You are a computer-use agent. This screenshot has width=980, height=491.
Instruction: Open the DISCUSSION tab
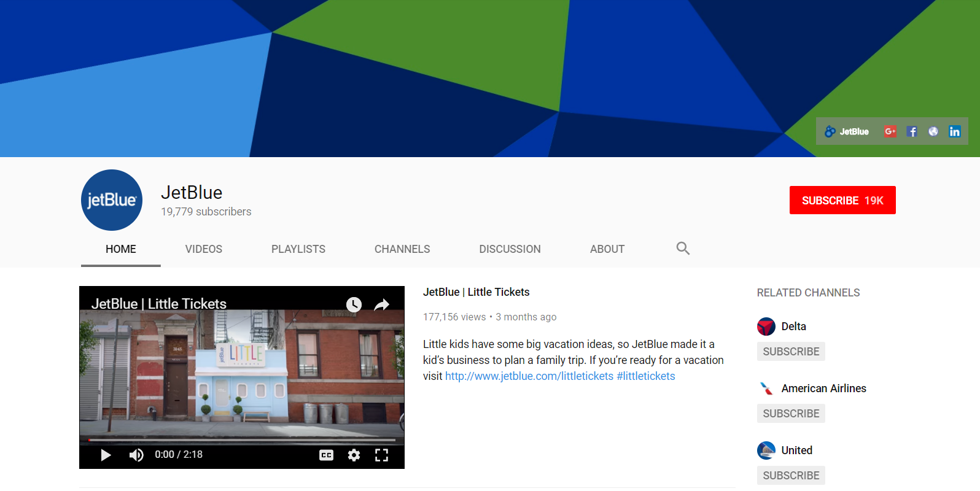click(510, 249)
